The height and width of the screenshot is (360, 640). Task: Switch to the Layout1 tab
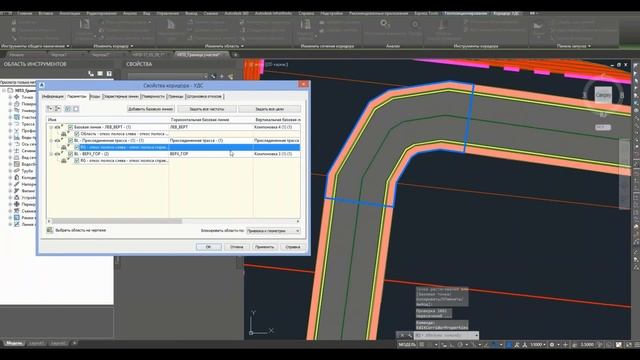point(37,343)
